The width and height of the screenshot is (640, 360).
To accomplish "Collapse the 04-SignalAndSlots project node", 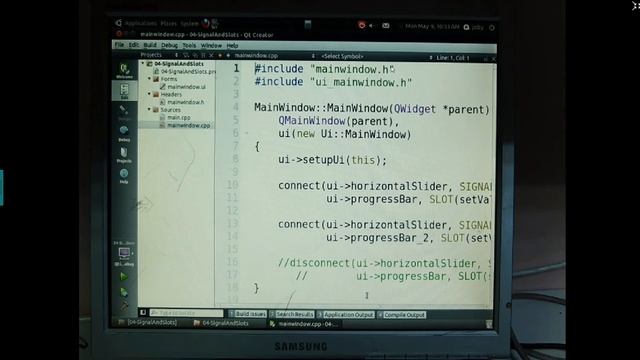I will (x=143, y=63).
